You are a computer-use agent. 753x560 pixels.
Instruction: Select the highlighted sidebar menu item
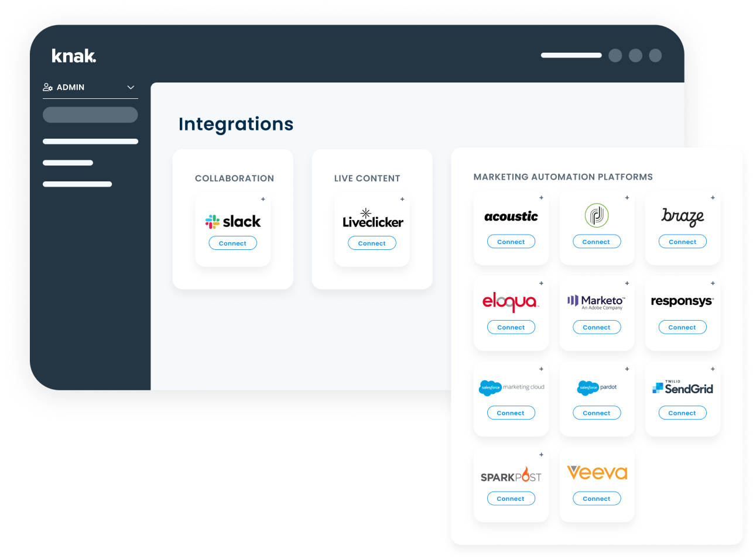(x=90, y=115)
